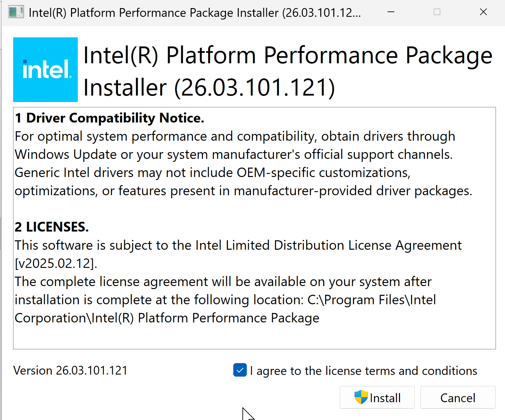Click the "I agree to the license terms" label
This screenshot has height=420, width=505.
click(x=364, y=371)
